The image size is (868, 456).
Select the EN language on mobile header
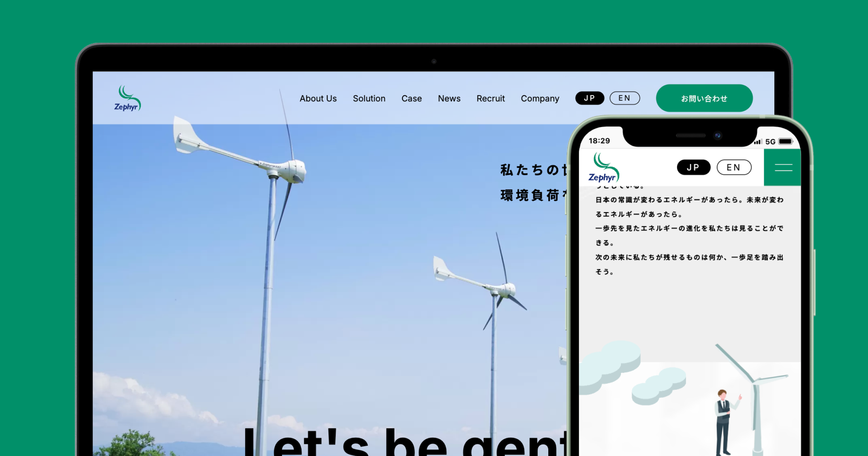point(734,167)
